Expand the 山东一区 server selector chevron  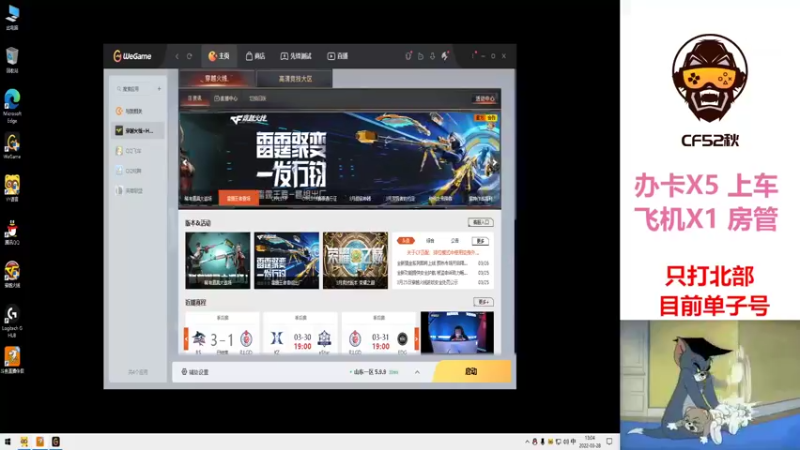point(417,372)
